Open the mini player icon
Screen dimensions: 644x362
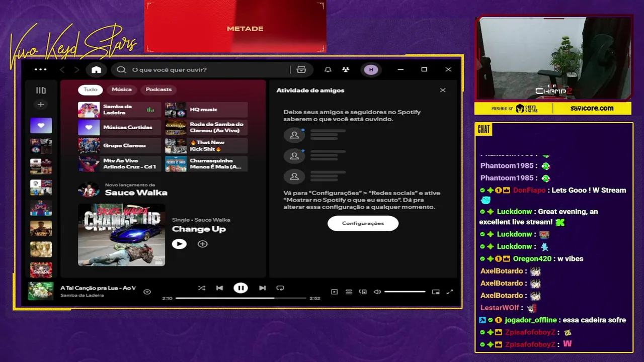pyautogui.click(x=436, y=292)
